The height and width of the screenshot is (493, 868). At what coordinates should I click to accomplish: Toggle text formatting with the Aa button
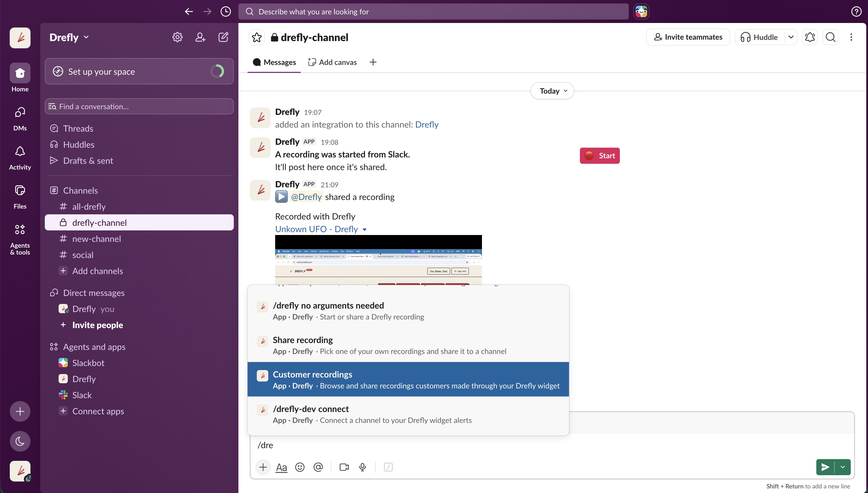[281, 467]
